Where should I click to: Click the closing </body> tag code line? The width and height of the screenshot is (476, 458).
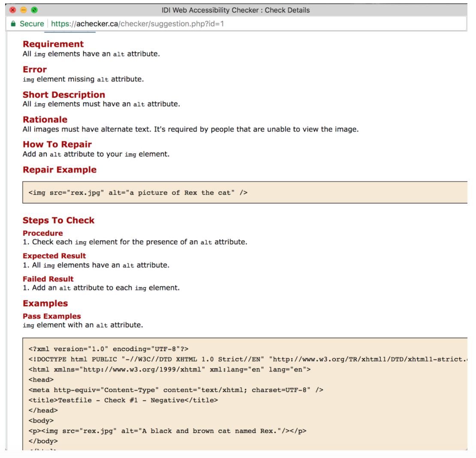click(x=43, y=441)
